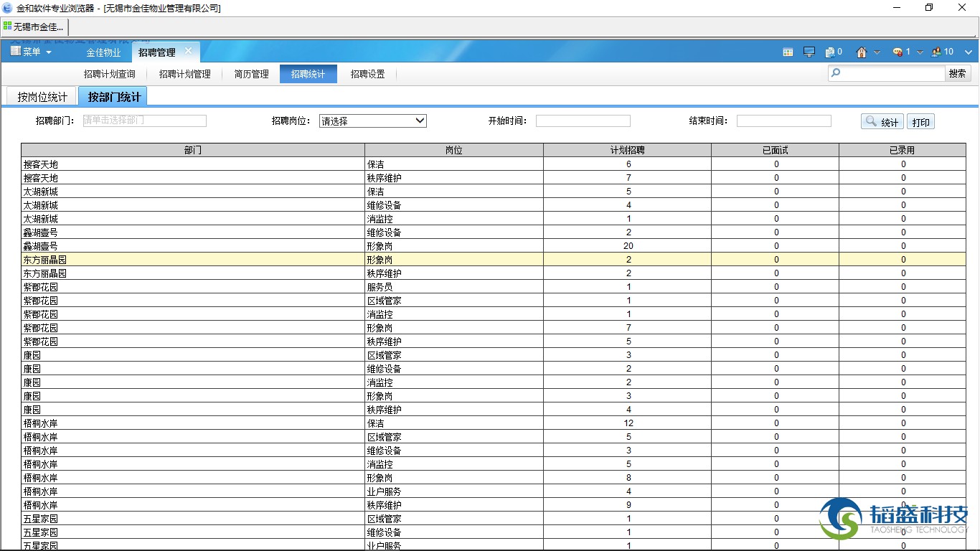Screen dimensions: 980x551
Task: Select the 康园 秩序维护 position cell
Action: (x=454, y=410)
